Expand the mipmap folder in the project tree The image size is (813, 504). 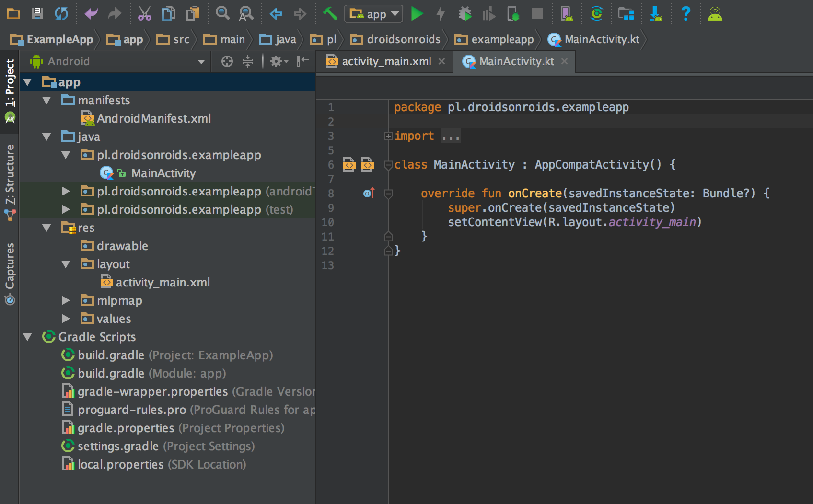pyautogui.click(x=66, y=300)
